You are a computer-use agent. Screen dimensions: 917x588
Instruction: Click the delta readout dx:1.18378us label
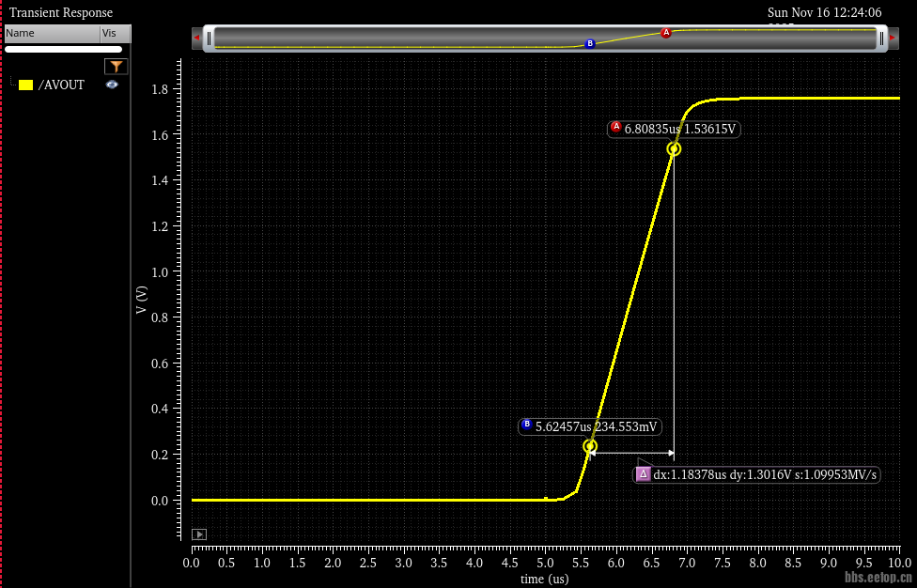pos(765,475)
